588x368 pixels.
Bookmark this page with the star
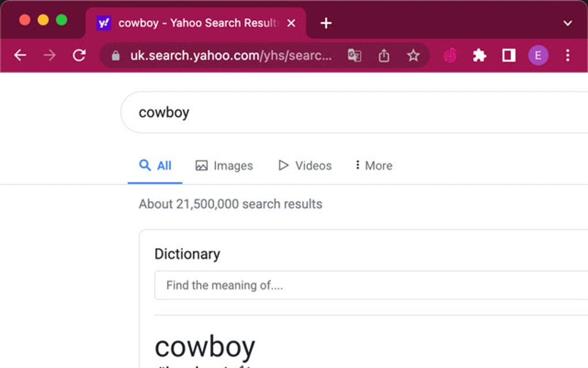click(x=413, y=55)
